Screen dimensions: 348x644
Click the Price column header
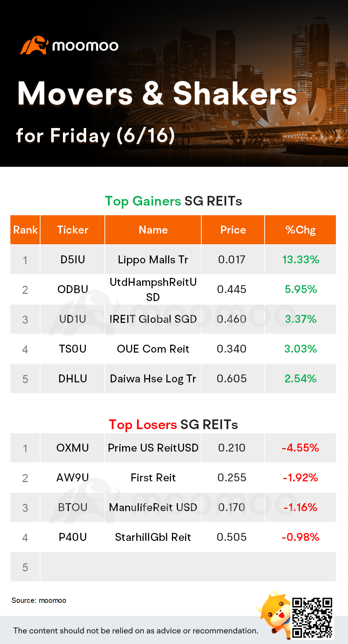[233, 230]
